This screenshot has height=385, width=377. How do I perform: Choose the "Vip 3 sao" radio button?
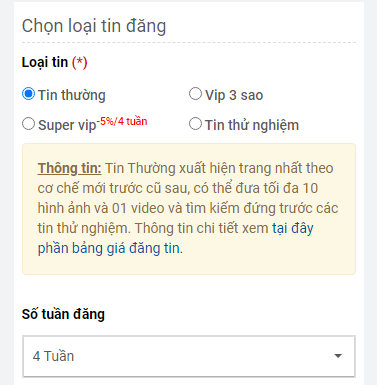point(195,94)
